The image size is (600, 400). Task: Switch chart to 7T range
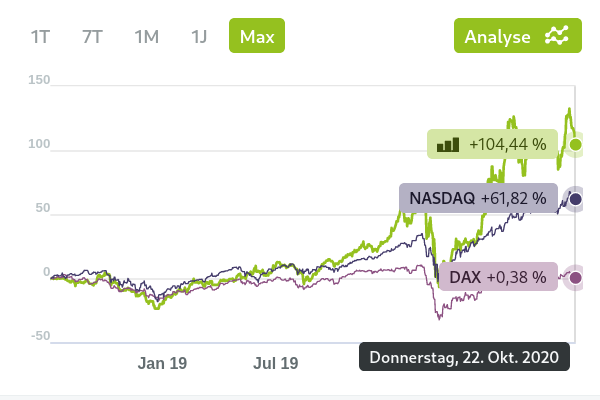(x=93, y=37)
